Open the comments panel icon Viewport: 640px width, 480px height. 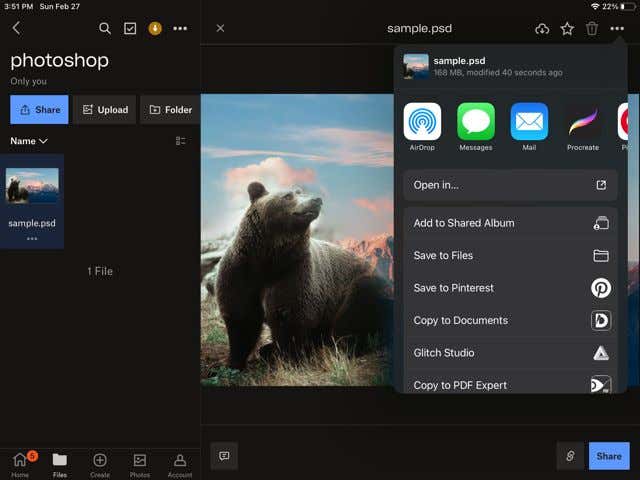pos(224,456)
